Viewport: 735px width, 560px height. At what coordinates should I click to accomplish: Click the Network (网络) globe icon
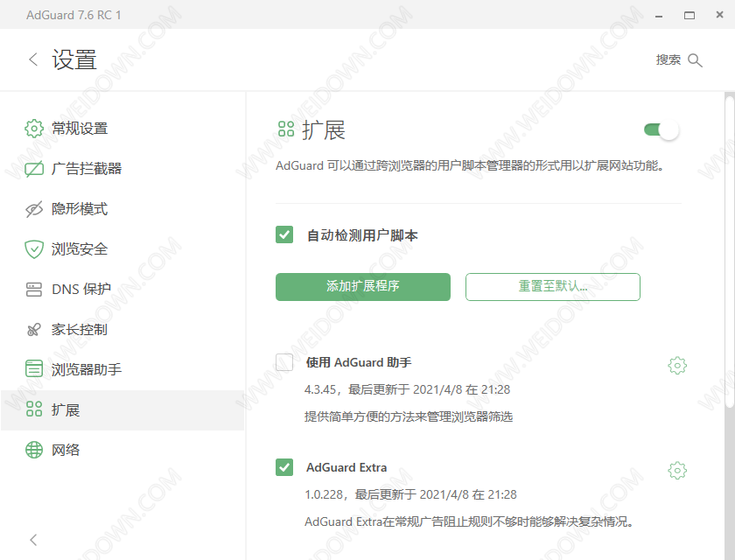tap(34, 450)
